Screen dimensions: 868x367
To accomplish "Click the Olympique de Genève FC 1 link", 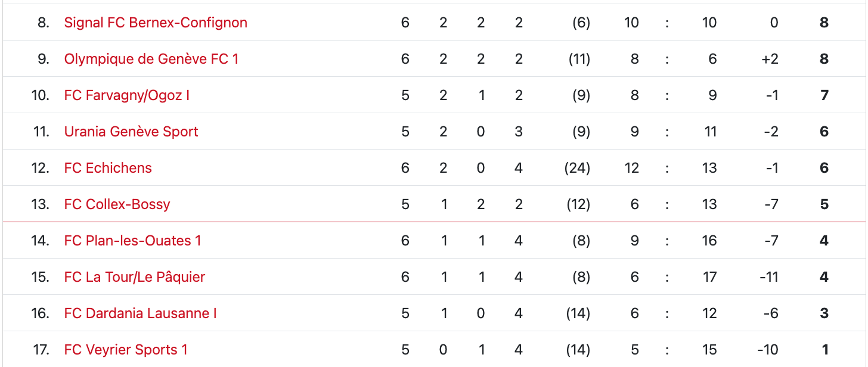I will (x=151, y=59).
